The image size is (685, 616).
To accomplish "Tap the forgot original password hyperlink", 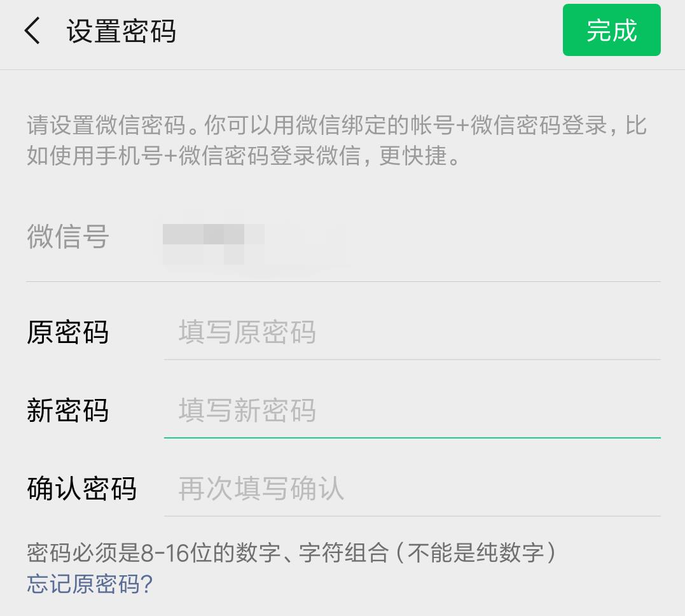I will point(90,584).
